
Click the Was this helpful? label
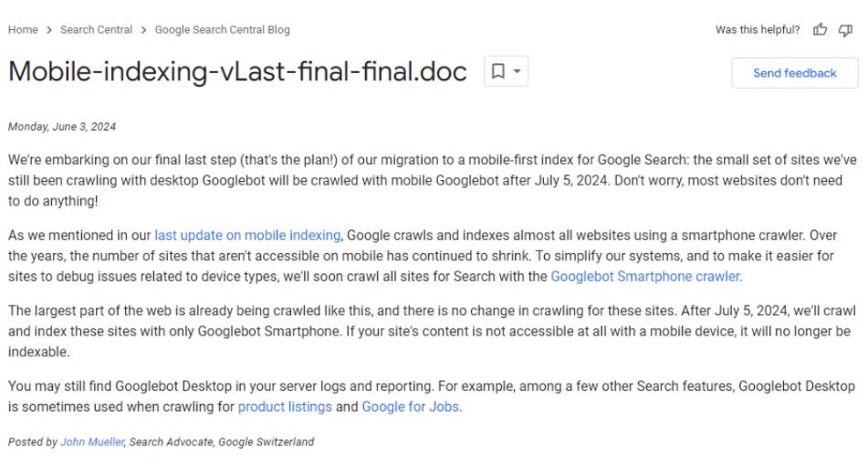tap(758, 30)
